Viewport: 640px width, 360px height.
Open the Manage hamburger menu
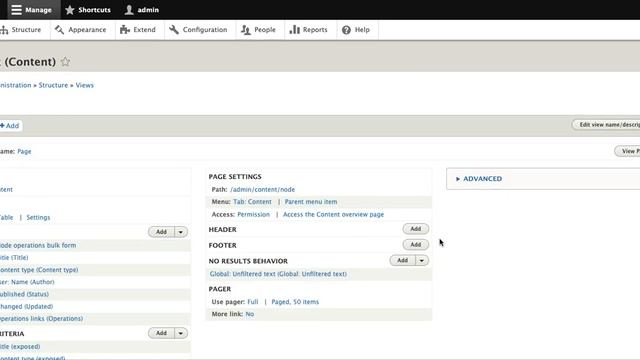[x=31, y=10]
